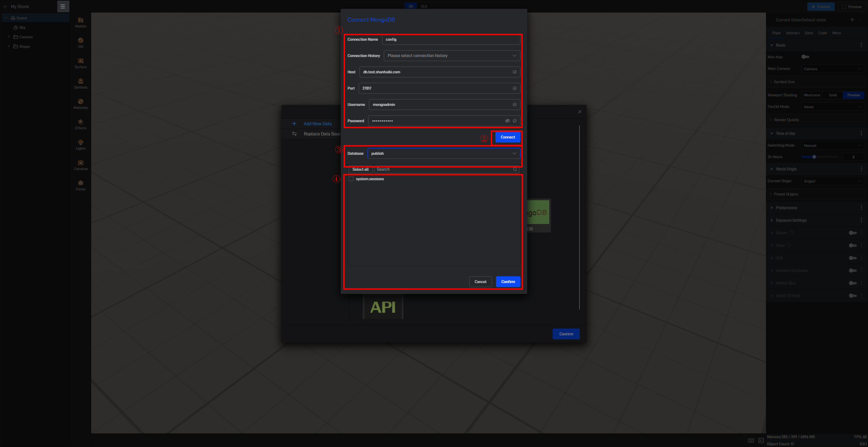Screen dimensions: 868x447
Task: Toggle password visibility eye icon
Action: 508,121
